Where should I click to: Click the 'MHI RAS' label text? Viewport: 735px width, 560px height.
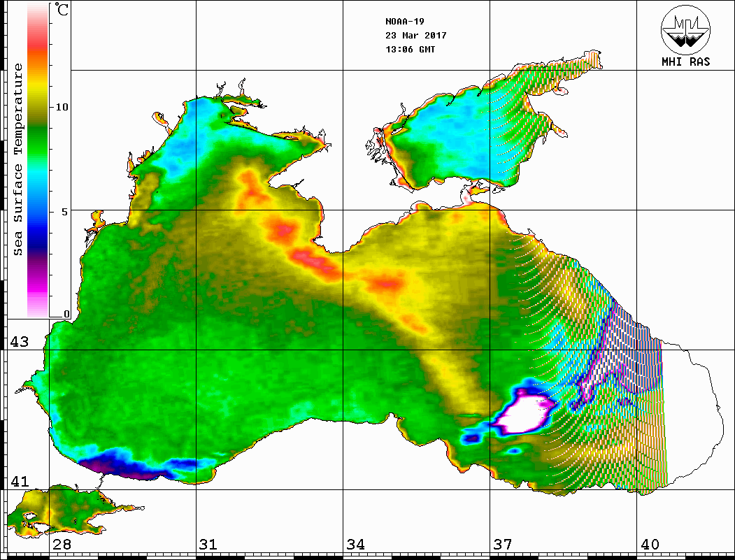pos(685,62)
